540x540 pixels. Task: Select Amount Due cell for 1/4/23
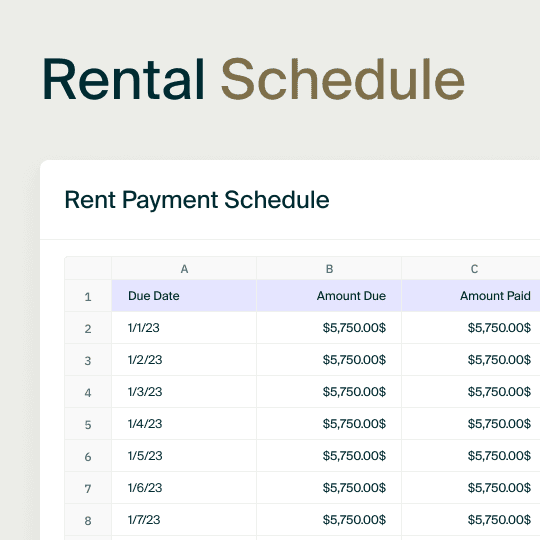pyautogui.click(x=329, y=424)
